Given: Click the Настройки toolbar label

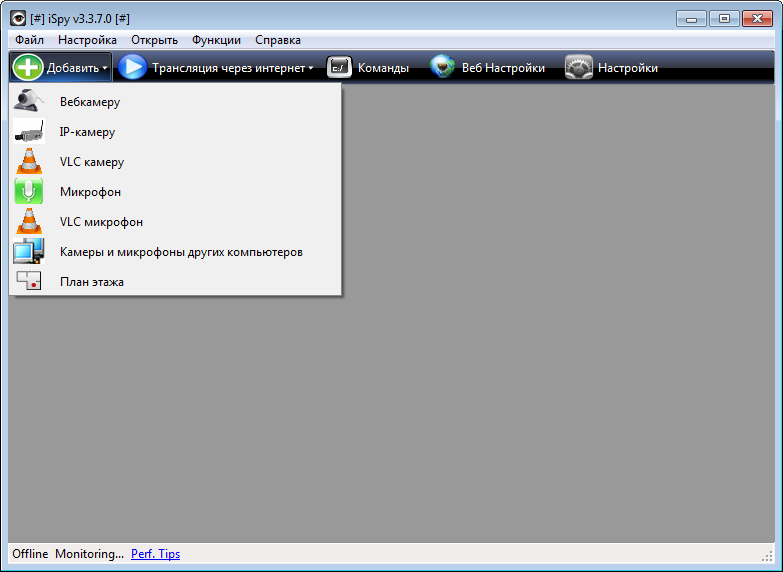Looking at the screenshot, I should pos(628,68).
